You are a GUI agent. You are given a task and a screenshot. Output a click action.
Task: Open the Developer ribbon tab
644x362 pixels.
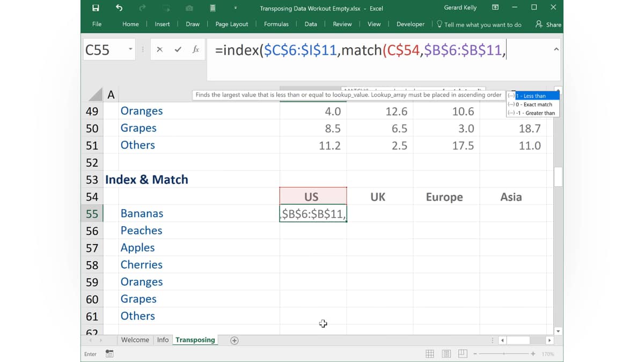point(411,24)
